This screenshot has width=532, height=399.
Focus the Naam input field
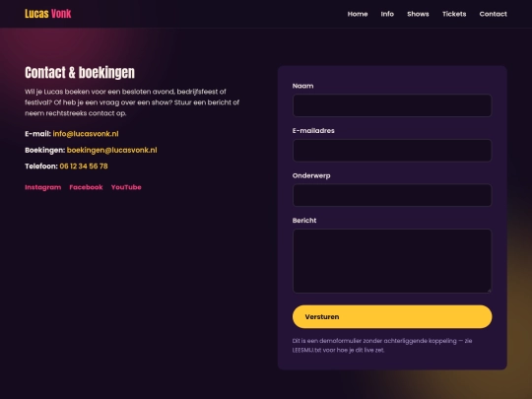pos(392,105)
